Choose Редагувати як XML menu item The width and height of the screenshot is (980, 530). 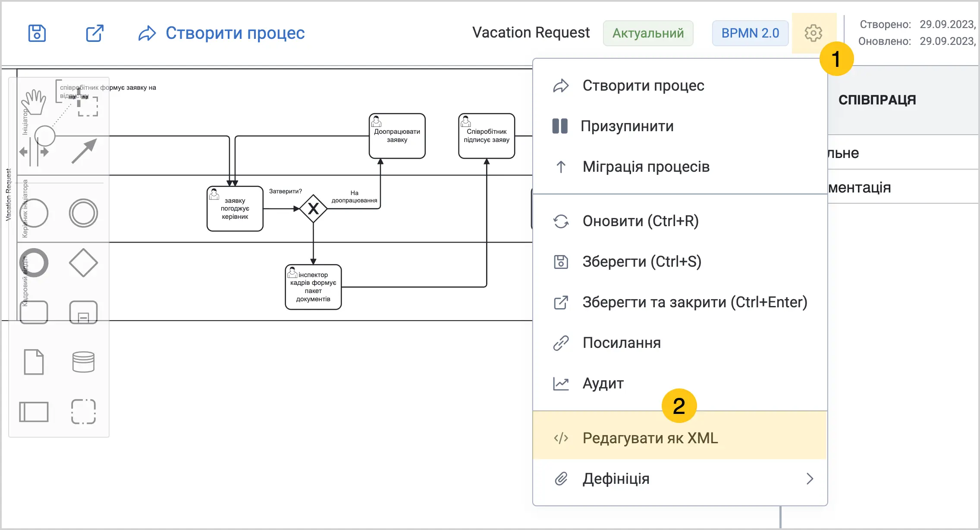(x=680, y=438)
